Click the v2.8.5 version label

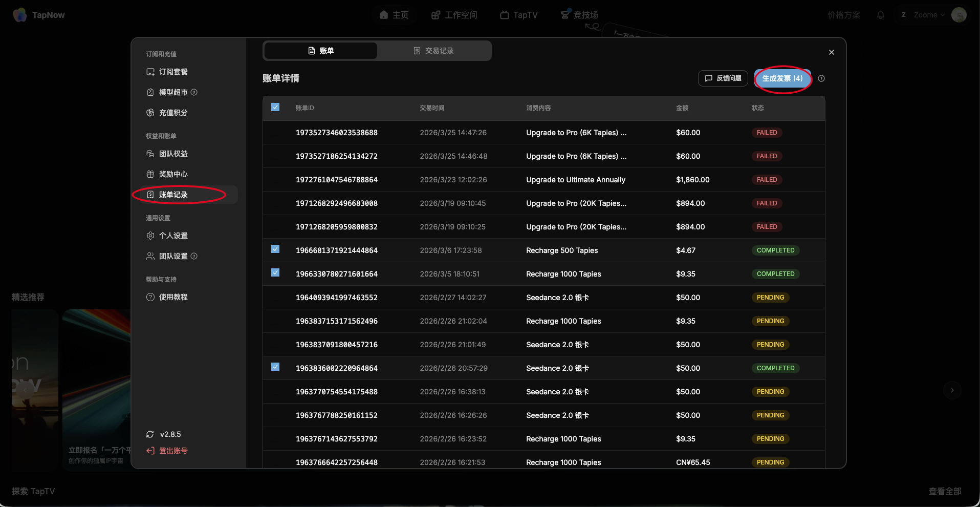tap(170, 434)
